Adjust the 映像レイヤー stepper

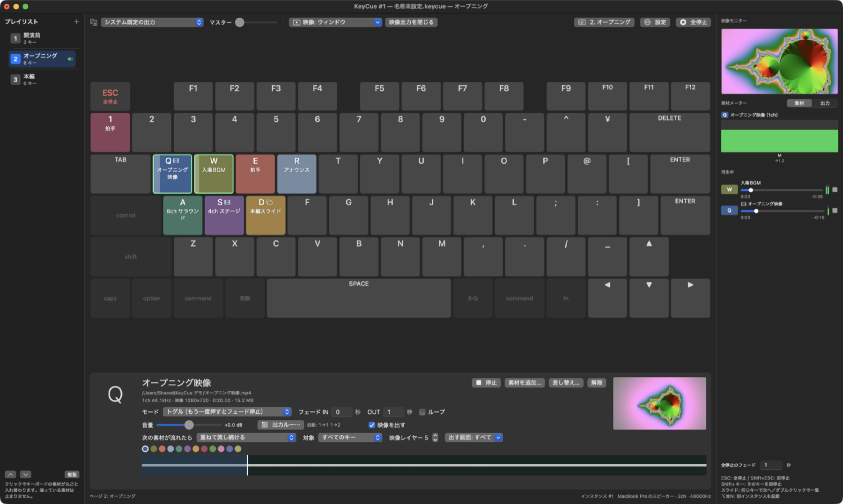pos(435,438)
